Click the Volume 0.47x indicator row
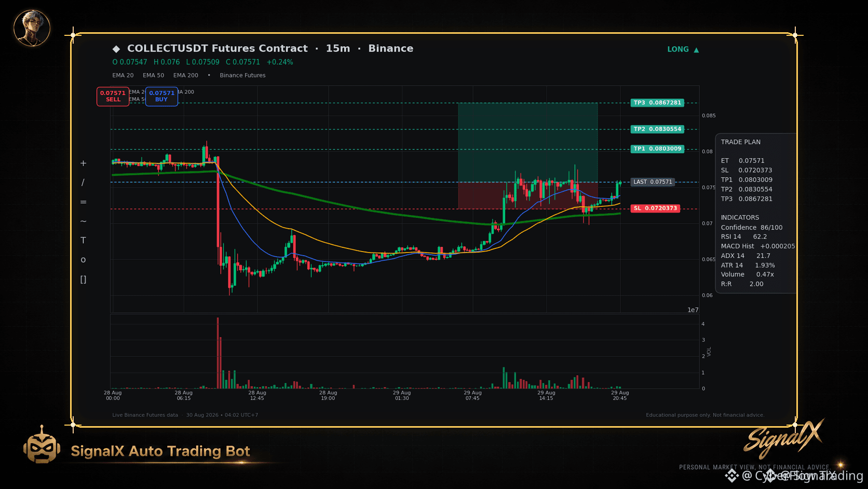Viewport: 868px width, 489px height. pyautogui.click(x=748, y=274)
